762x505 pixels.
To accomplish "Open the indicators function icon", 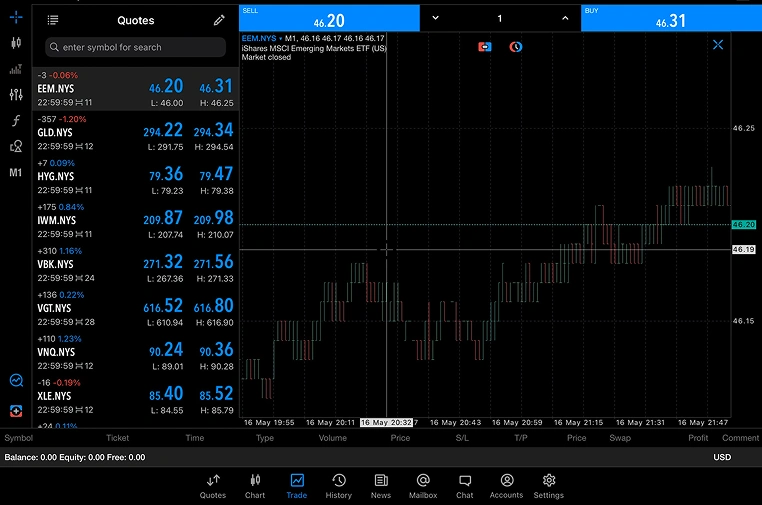I will pyautogui.click(x=16, y=120).
